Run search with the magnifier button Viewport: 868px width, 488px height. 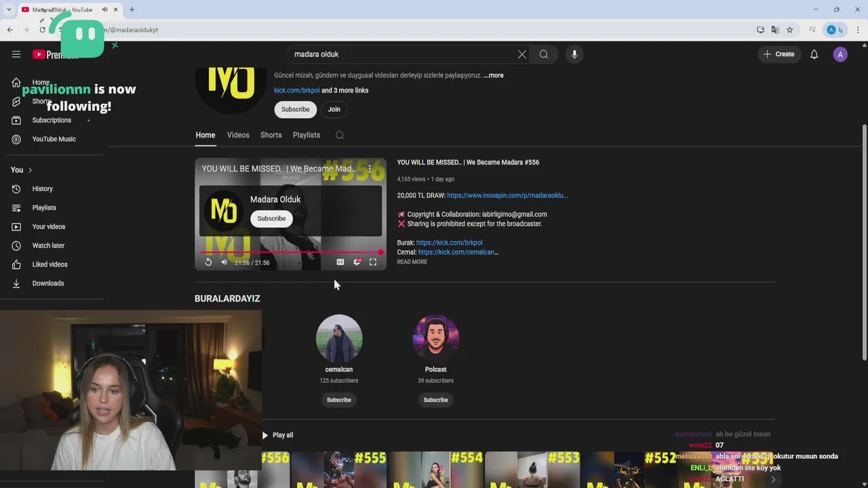click(544, 54)
